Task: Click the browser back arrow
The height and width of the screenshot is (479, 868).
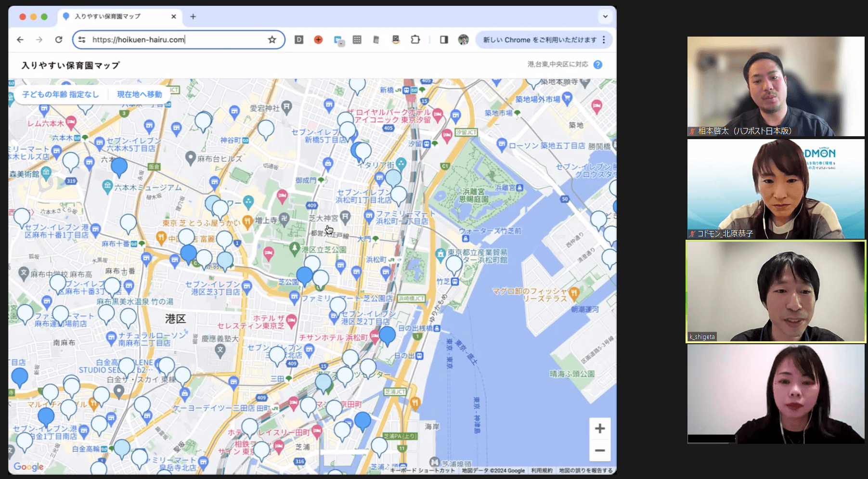Action: pos(20,40)
